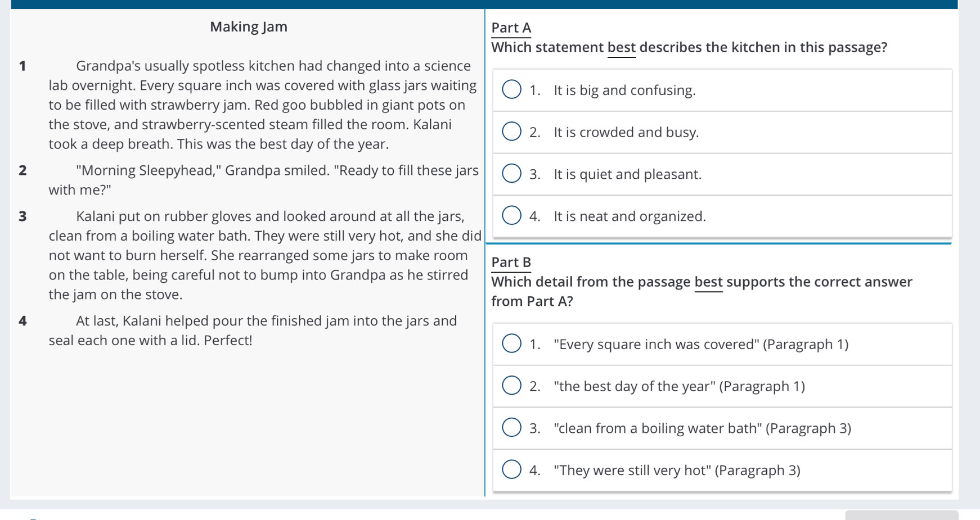
Task: Choose 'the best day of the year' option
Action: point(511,386)
